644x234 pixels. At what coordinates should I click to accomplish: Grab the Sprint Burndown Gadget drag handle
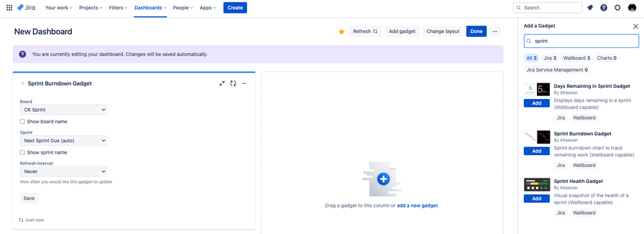point(22,83)
